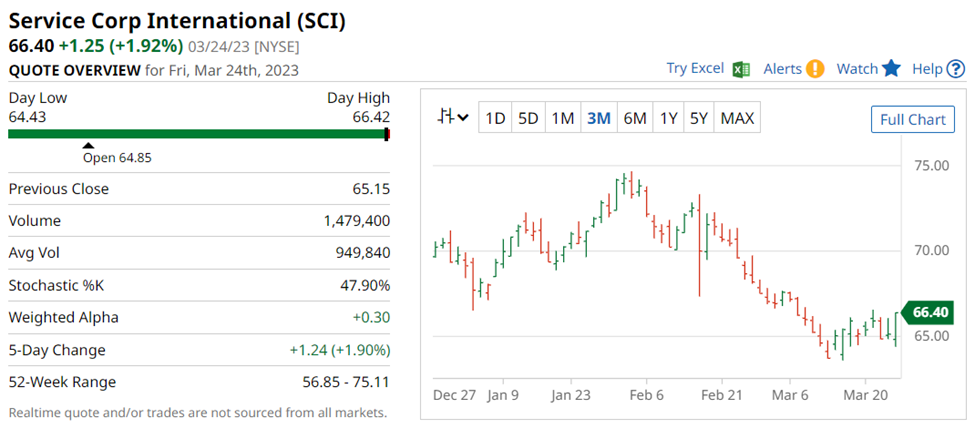Click the Dec 27 date label on chart
Image resolution: width=975 pixels, height=429 pixels.
tap(455, 395)
